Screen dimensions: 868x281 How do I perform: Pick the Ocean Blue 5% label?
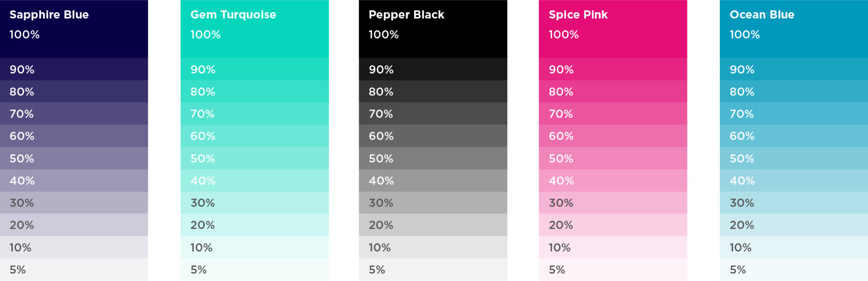click(x=738, y=269)
